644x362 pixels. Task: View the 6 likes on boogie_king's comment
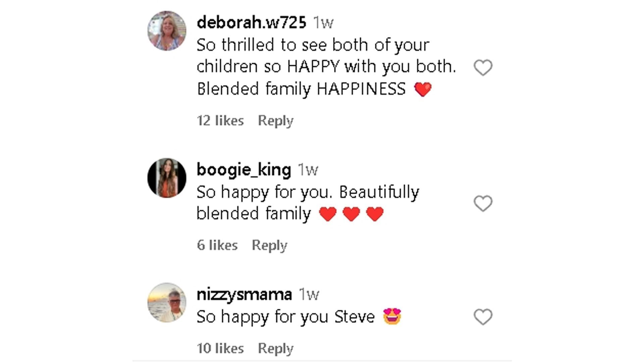point(217,245)
